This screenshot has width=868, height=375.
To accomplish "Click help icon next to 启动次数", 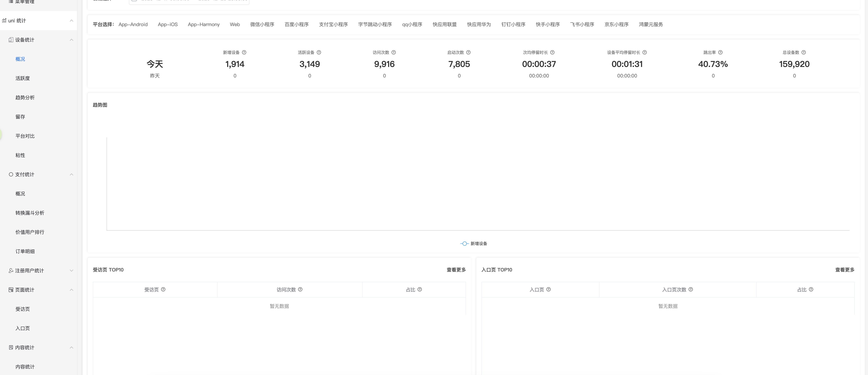I will (468, 53).
